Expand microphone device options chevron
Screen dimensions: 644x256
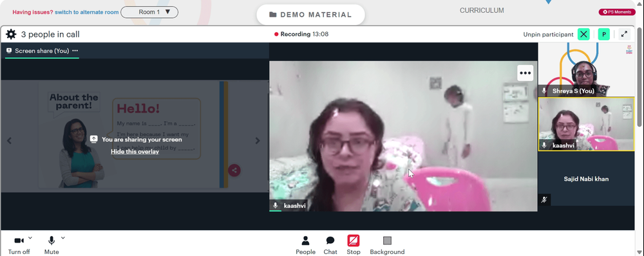tap(63, 237)
